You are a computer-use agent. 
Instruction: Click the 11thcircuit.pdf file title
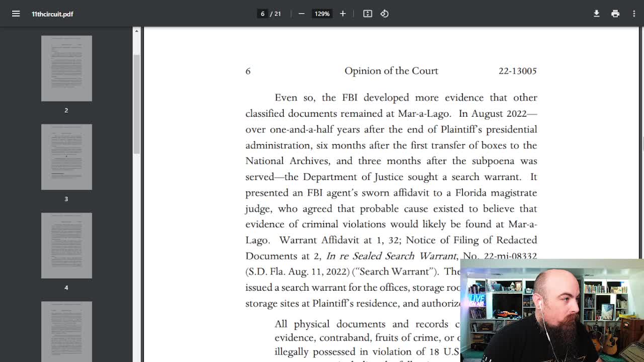coord(52,14)
